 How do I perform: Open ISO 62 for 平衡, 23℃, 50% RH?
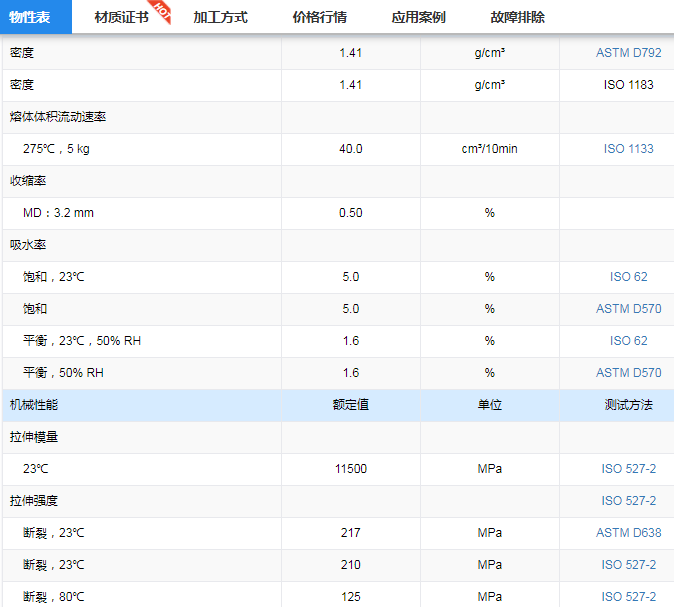click(628, 341)
